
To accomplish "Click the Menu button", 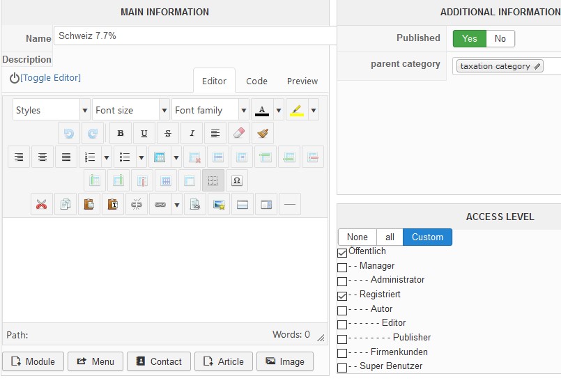I will pyautogui.click(x=95, y=361).
